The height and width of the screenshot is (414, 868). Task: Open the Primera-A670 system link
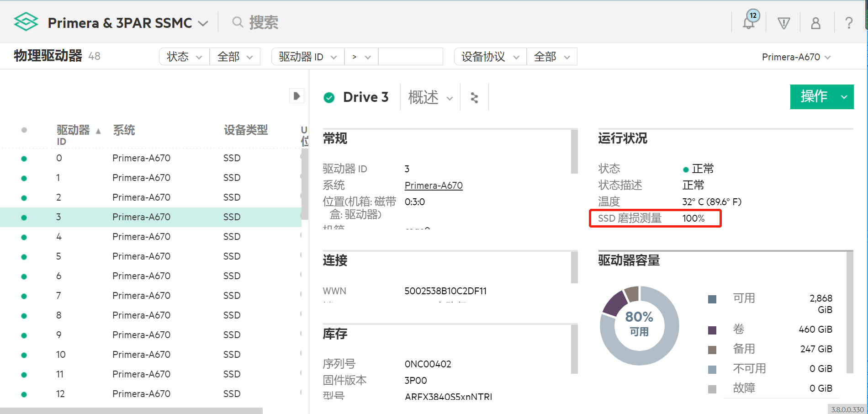coord(434,186)
